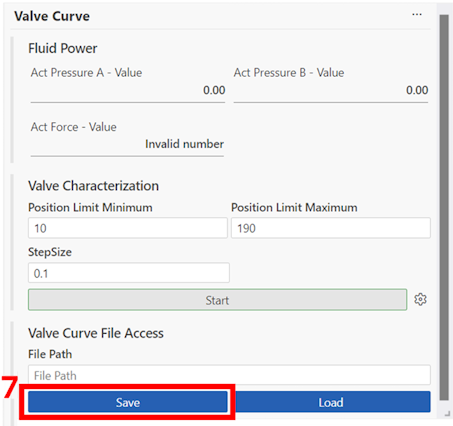This screenshot has width=453, height=426.
Task: Click the Valve Curve panel title
Action: coord(52,16)
